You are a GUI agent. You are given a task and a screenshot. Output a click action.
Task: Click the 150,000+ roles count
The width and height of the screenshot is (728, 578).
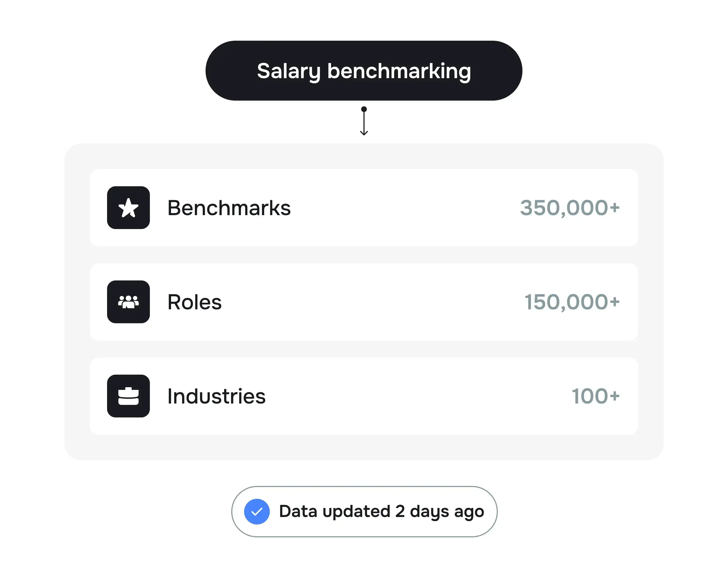click(x=572, y=302)
